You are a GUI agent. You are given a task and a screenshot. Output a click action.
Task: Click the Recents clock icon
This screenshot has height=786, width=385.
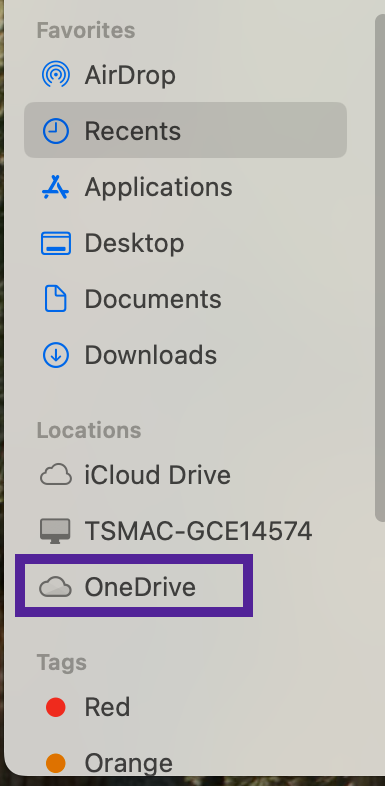56,131
